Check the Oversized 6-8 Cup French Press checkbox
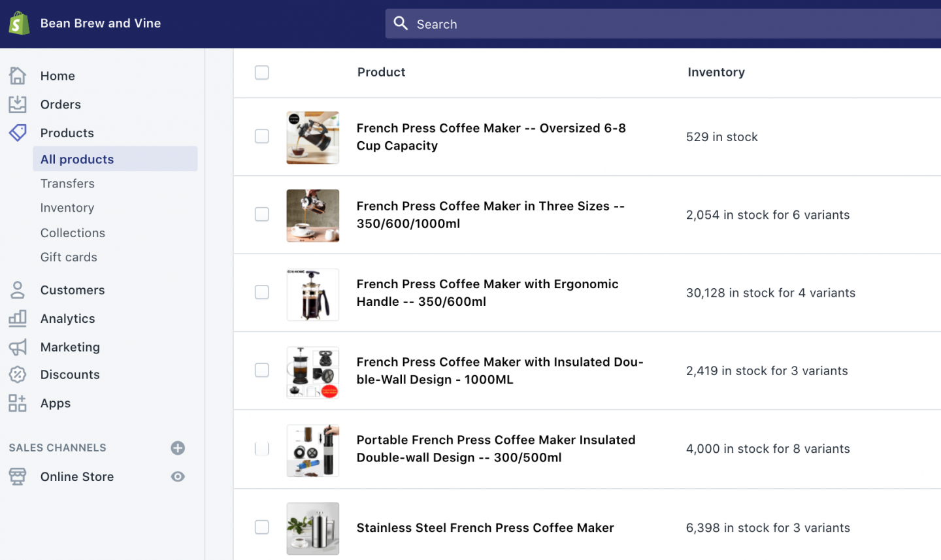This screenshot has height=560, width=941. point(262,137)
